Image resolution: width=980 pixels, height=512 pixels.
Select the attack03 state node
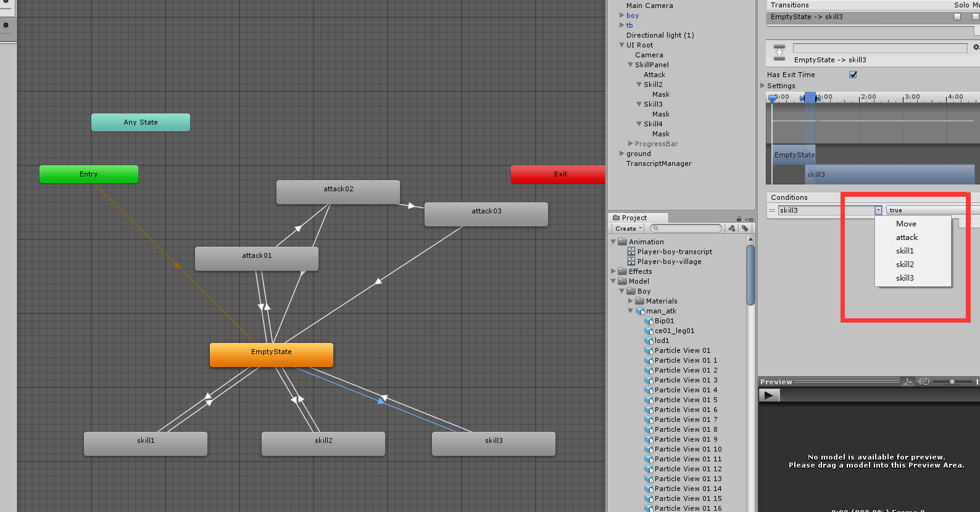click(x=486, y=214)
